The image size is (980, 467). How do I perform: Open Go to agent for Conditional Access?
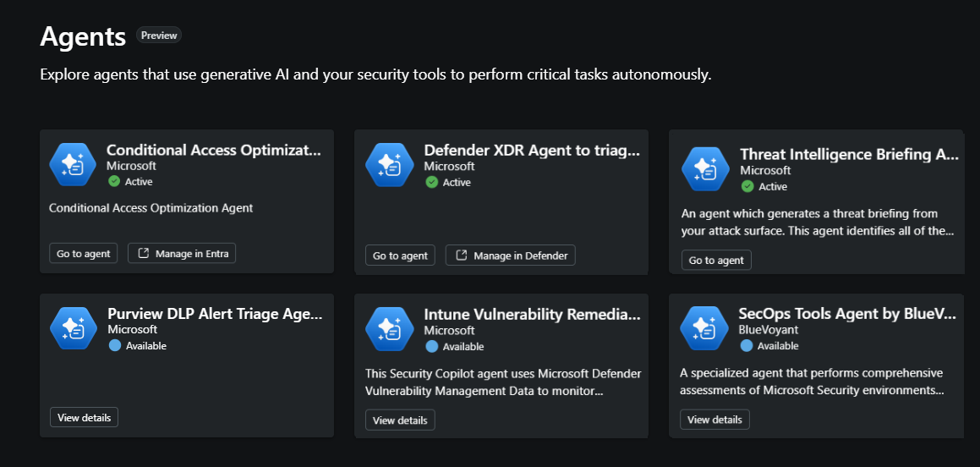[83, 254]
